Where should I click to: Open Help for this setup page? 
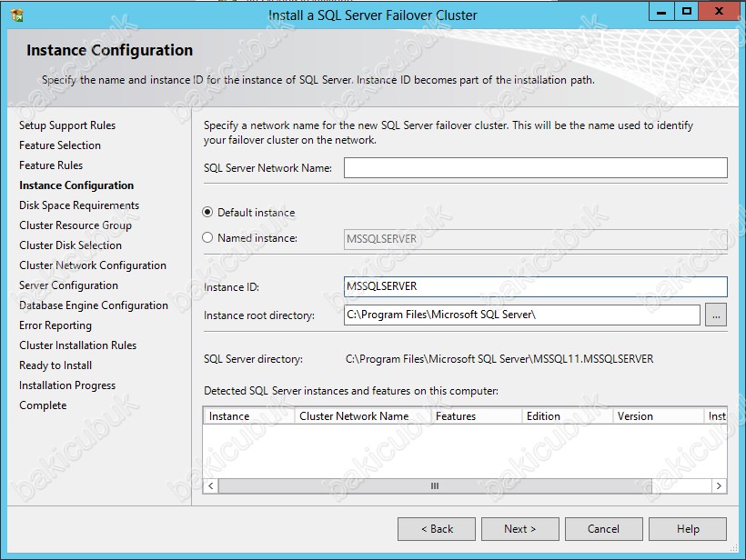[x=688, y=529]
